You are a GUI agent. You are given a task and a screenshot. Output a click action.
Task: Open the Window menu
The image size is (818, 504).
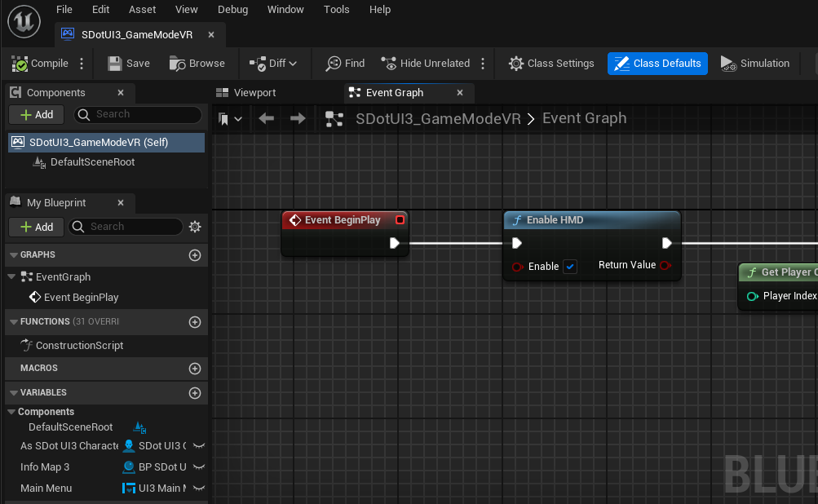(x=285, y=10)
